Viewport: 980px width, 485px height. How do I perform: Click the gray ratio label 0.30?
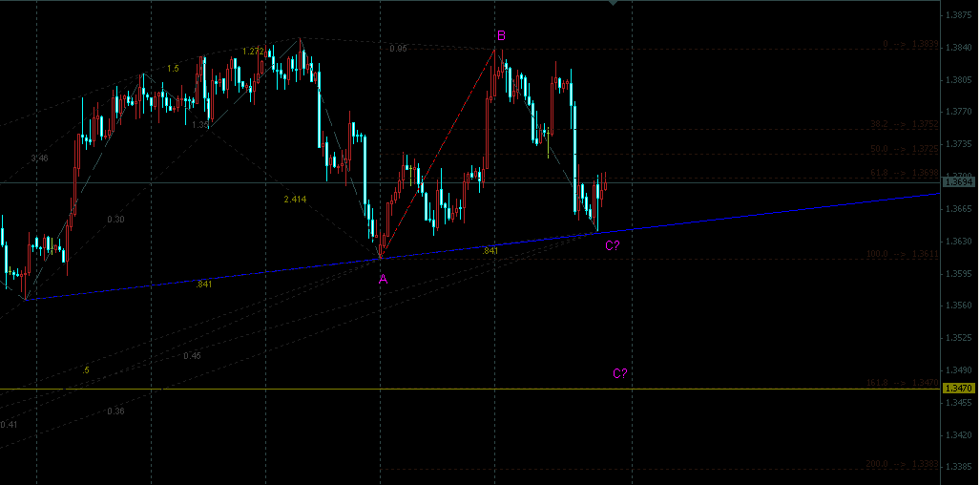[115, 220]
